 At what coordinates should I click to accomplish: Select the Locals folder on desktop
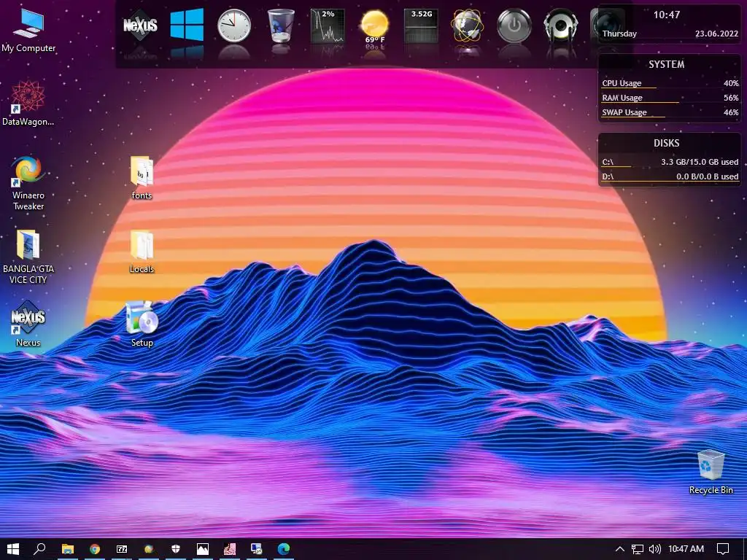[x=142, y=252]
